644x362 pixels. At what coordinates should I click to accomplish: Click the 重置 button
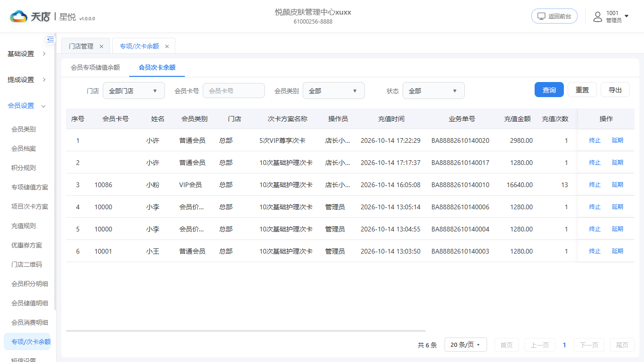pos(582,90)
